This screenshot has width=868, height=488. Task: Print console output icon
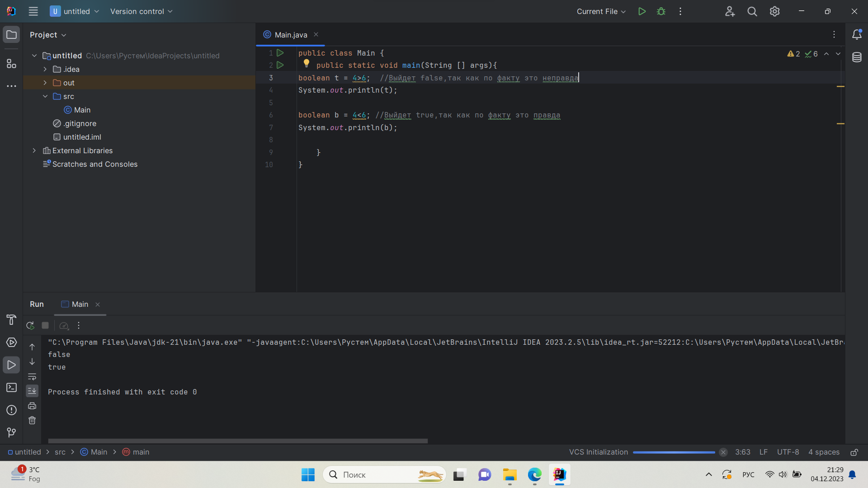click(32, 406)
